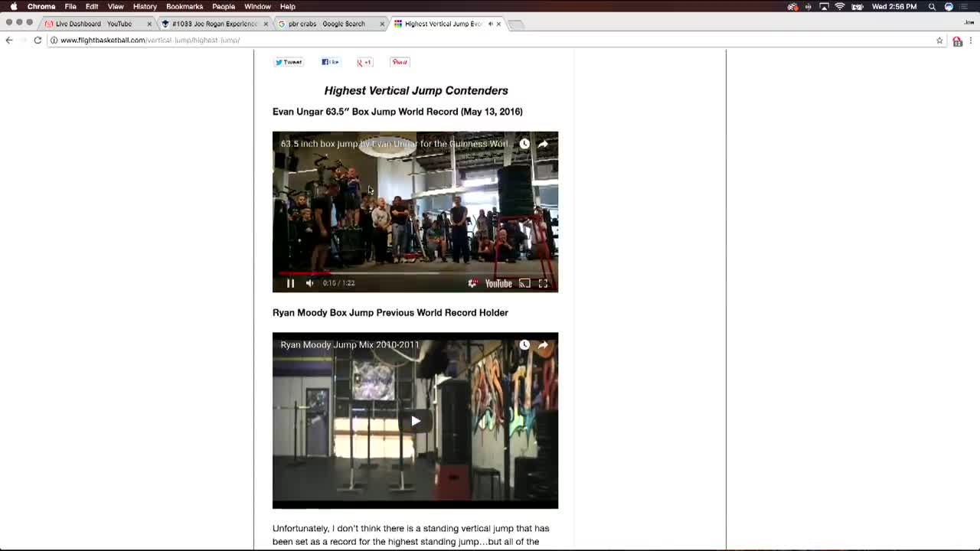Screen dimensions: 980x551
Task: Enter fullscreen on the first video
Action: pos(543,283)
